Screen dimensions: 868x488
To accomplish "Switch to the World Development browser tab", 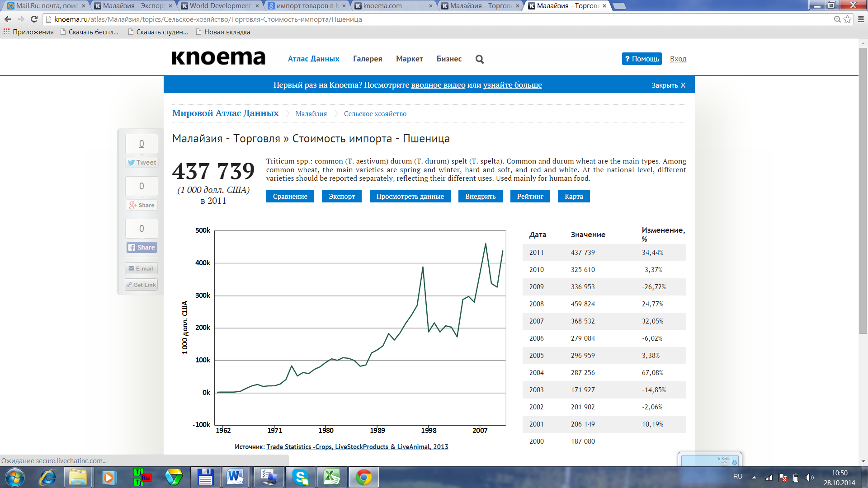I will (220, 6).
